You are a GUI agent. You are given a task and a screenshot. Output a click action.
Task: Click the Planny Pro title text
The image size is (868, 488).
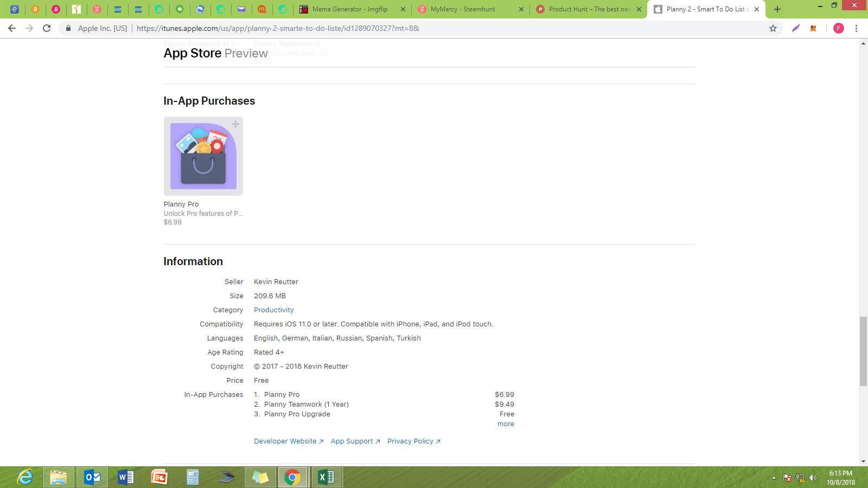(x=181, y=204)
